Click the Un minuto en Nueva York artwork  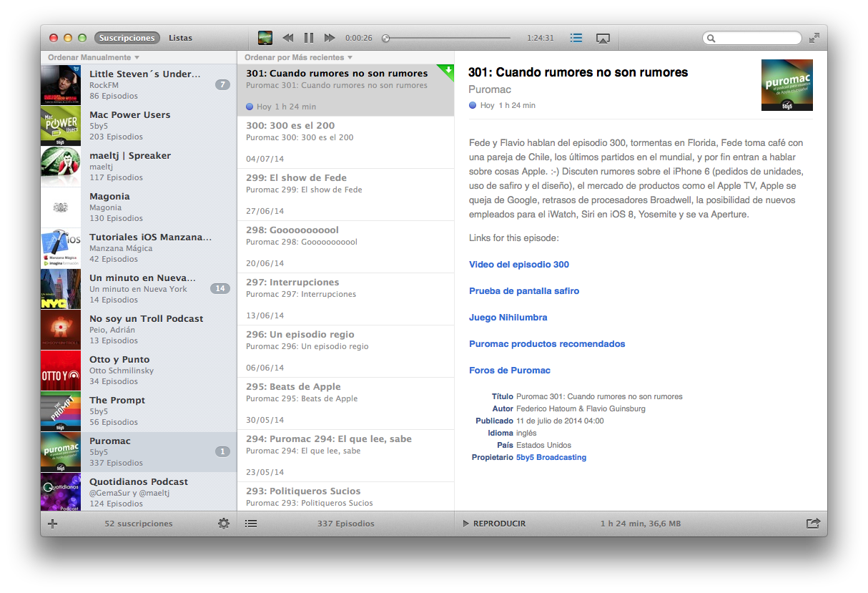(x=61, y=289)
